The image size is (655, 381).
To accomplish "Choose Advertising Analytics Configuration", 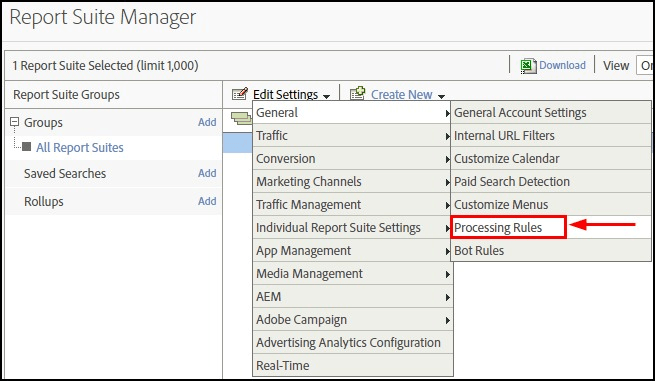I will coord(353,342).
